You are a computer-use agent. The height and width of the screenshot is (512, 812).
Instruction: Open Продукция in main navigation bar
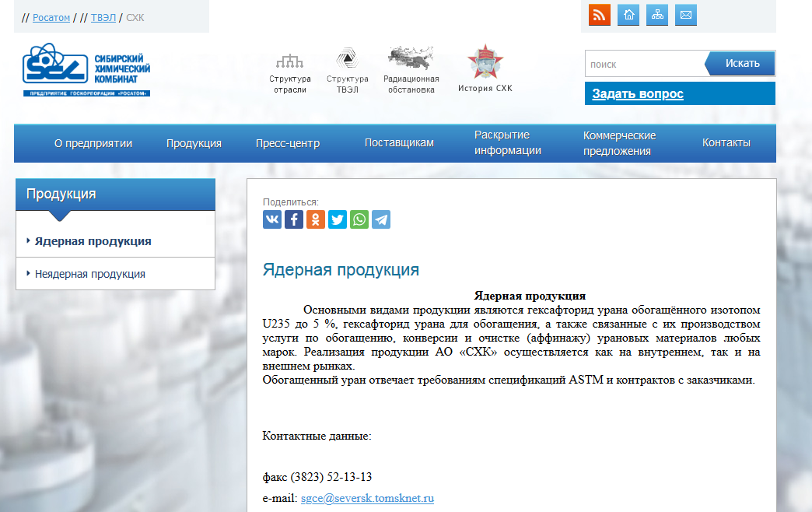[194, 143]
